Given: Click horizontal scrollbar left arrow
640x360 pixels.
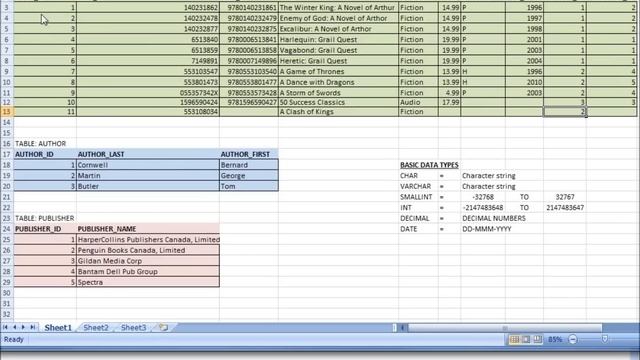Looking at the screenshot, I should [x=402, y=328].
